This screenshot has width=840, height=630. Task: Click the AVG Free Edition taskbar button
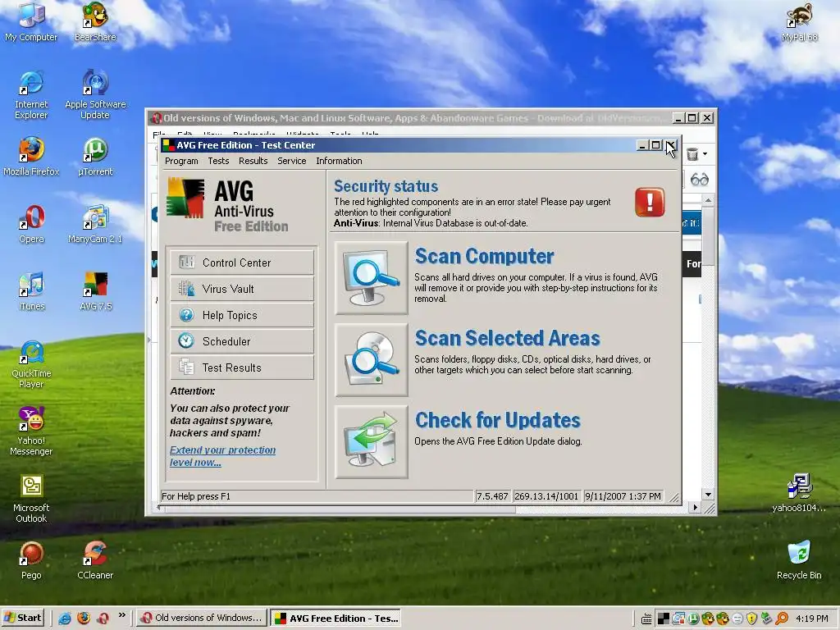click(x=336, y=618)
